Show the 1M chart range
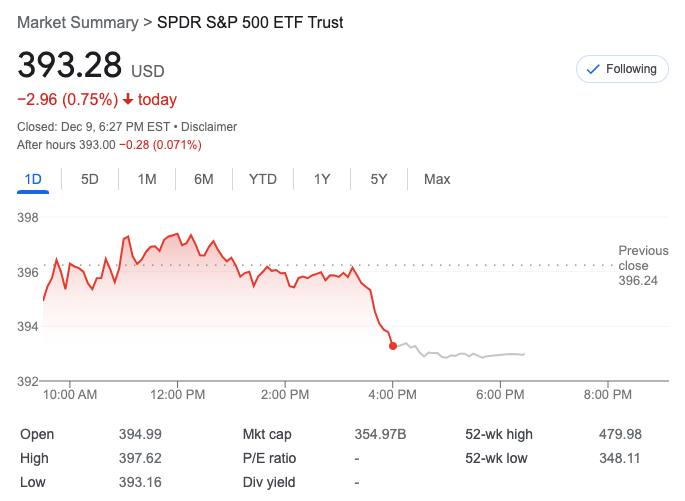Viewport: 685px width, 501px height. [x=147, y=179]
